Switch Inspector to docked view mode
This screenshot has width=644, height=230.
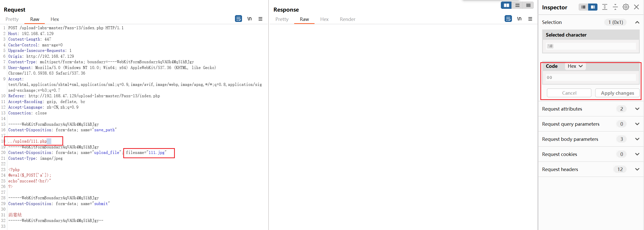click(583, 7)
